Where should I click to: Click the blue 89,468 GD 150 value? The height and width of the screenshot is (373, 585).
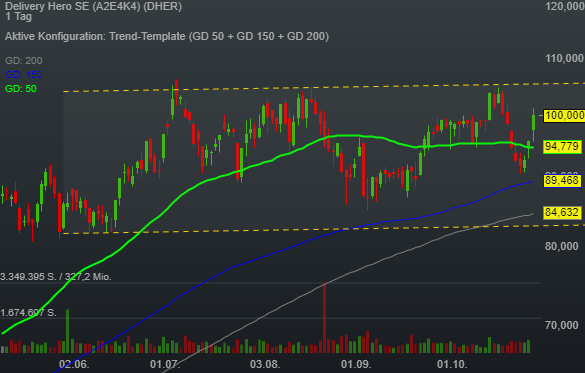click(561, 181)
